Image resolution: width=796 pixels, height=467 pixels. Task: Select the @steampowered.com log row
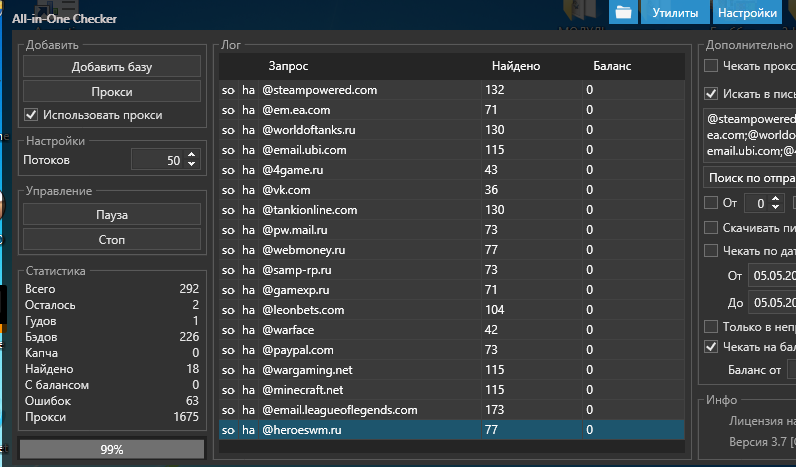(x=452, y=90)
